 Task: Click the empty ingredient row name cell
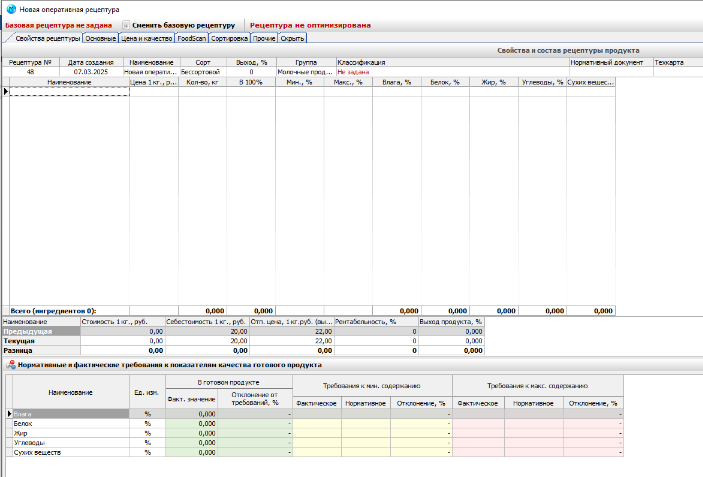pyautogui.click(x=70, y=93)
